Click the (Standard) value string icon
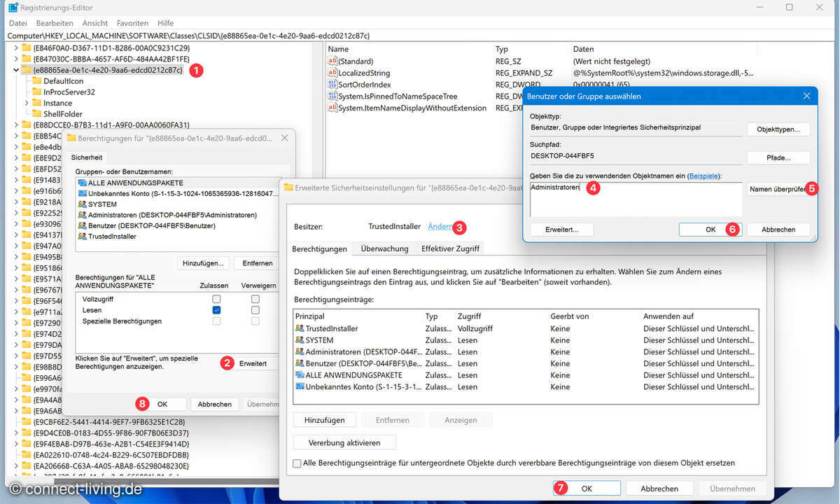840x504 pixels. click(x=332, y=62)
